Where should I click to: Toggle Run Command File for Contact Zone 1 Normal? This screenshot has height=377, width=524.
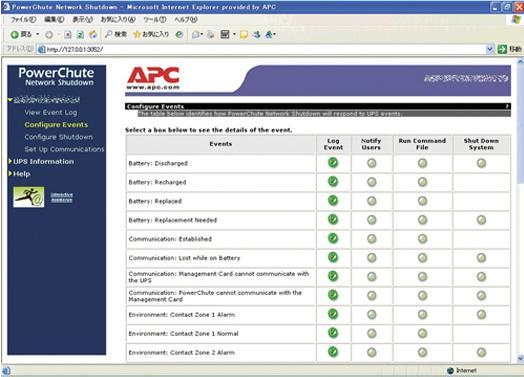(422, 333)
